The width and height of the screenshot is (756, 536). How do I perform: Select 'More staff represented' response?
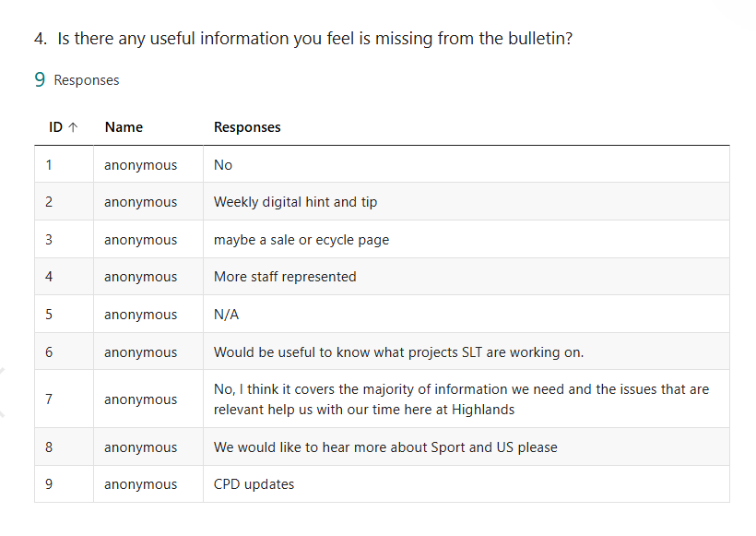(x=285, y=277)
